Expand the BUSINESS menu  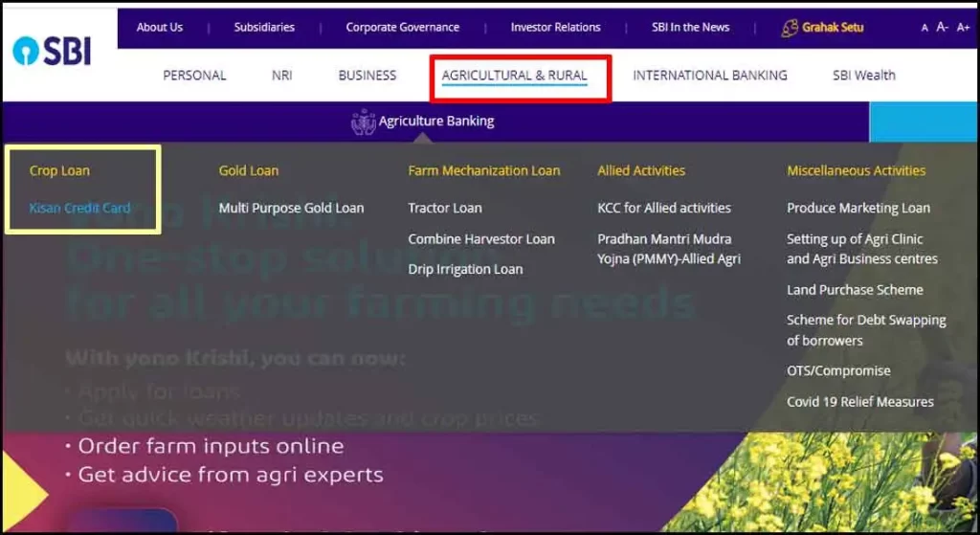point(367,76)
